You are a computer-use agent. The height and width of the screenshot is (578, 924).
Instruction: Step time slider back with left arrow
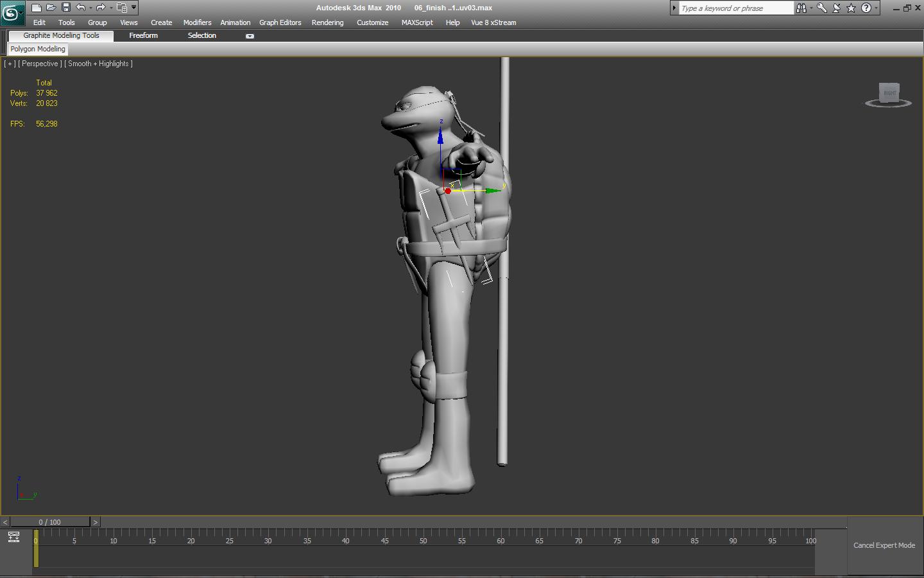(x=5, y=522)
